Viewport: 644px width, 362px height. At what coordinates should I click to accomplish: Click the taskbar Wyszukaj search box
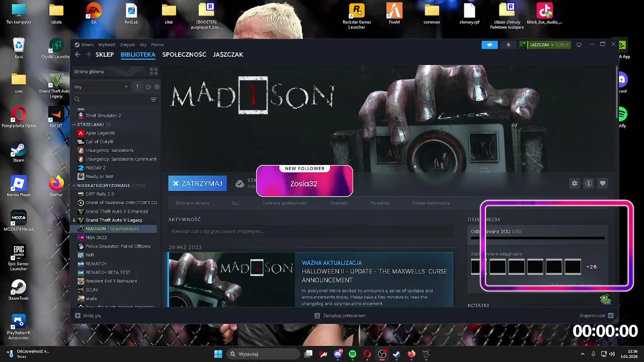[x=263, y=354]
